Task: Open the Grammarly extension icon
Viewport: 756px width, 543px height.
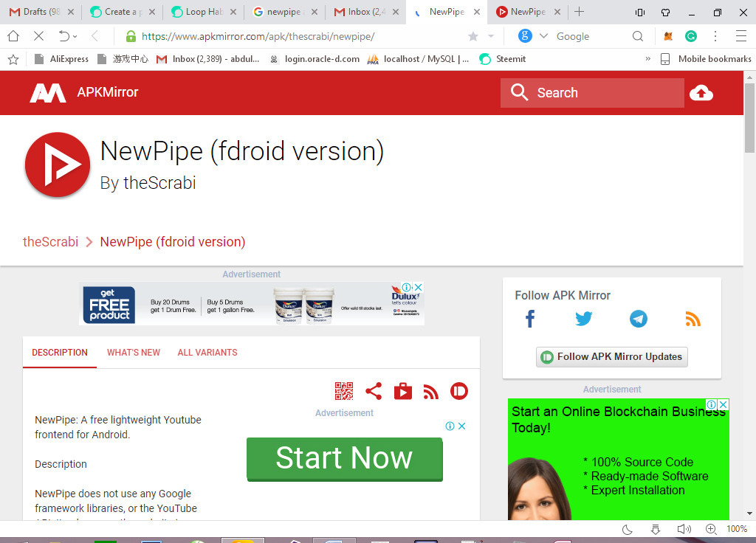Action: pyautogui.click(x=691, y=36)
